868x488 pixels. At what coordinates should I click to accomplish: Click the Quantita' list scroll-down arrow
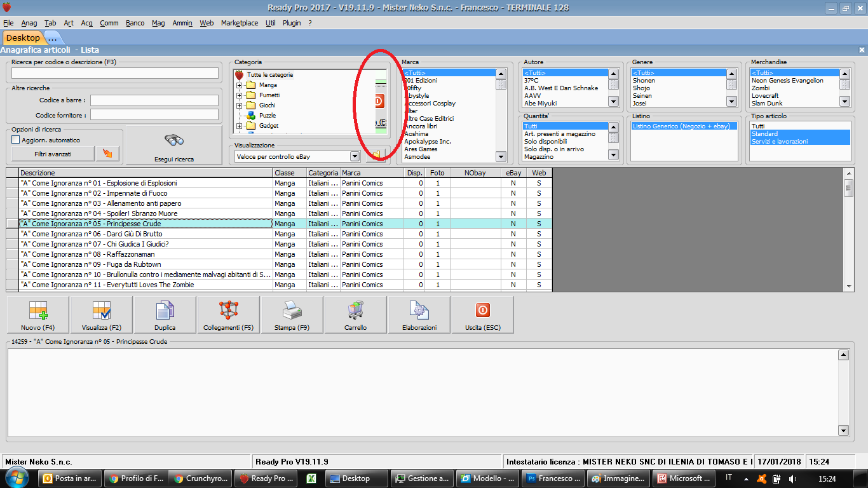(x=613, y=154)
